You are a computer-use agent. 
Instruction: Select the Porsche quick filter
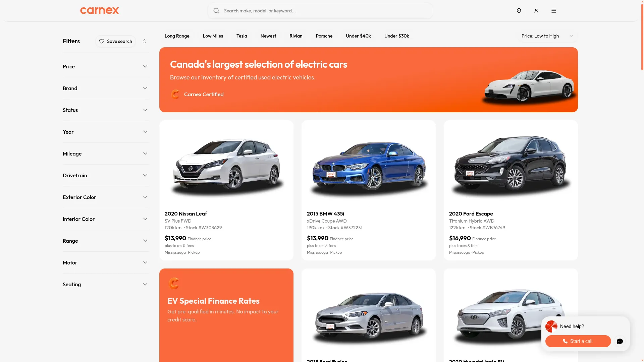pyautogui.click(x=324, y=36)
